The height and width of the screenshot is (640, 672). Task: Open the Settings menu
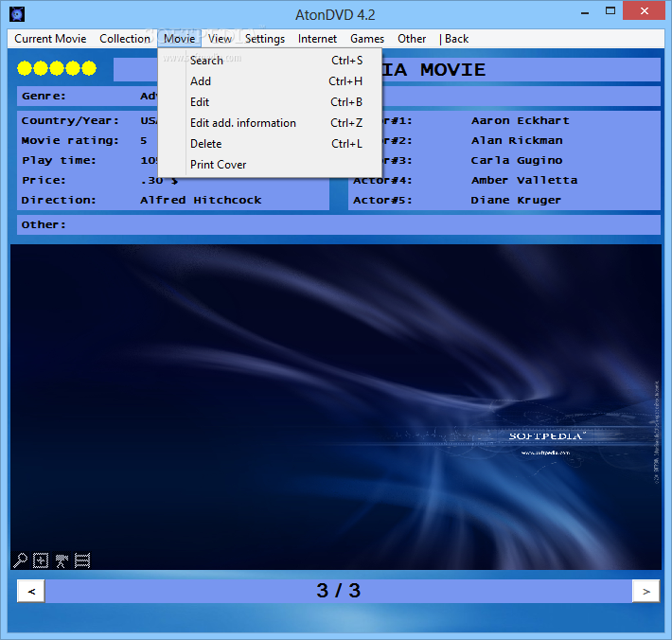tap(265, 39)
